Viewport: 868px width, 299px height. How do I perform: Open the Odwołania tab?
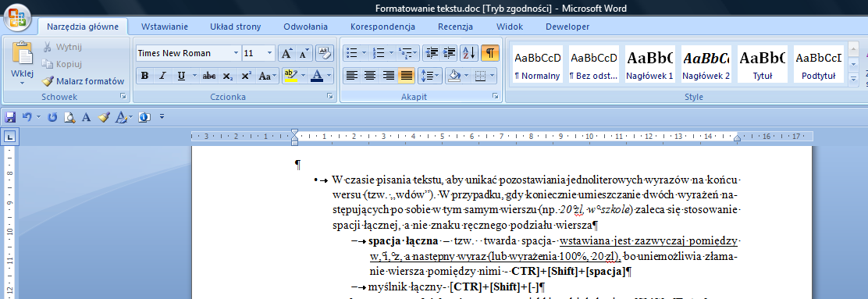tap(305, 27)
